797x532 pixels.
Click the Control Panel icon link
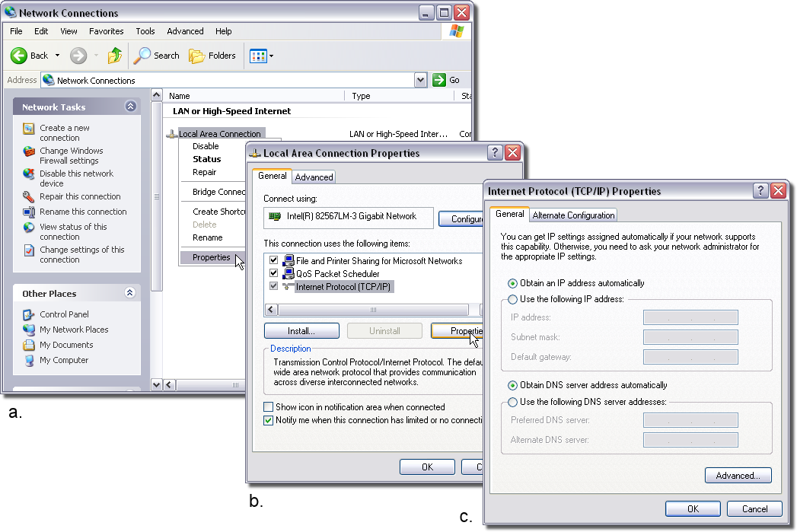(29, 314)
